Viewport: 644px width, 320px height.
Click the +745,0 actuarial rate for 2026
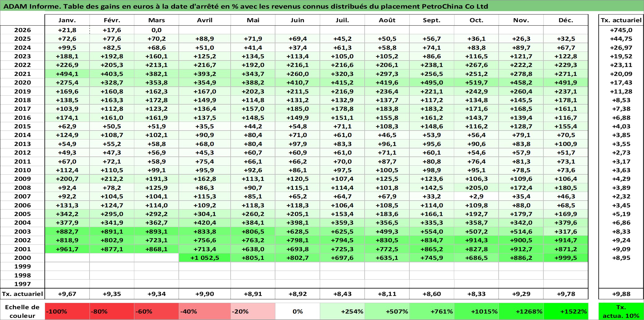pos(621,30)
